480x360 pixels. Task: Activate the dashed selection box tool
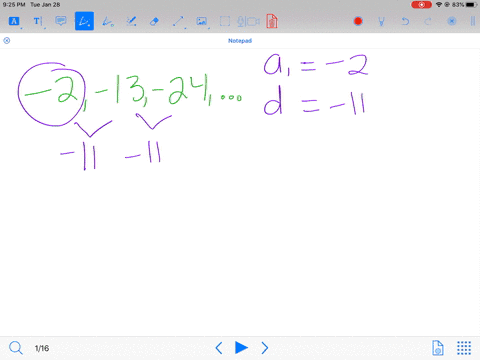[225, 21]
